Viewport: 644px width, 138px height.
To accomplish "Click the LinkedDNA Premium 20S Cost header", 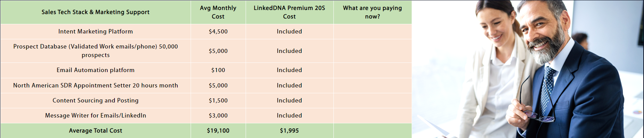I will [289, 12].
